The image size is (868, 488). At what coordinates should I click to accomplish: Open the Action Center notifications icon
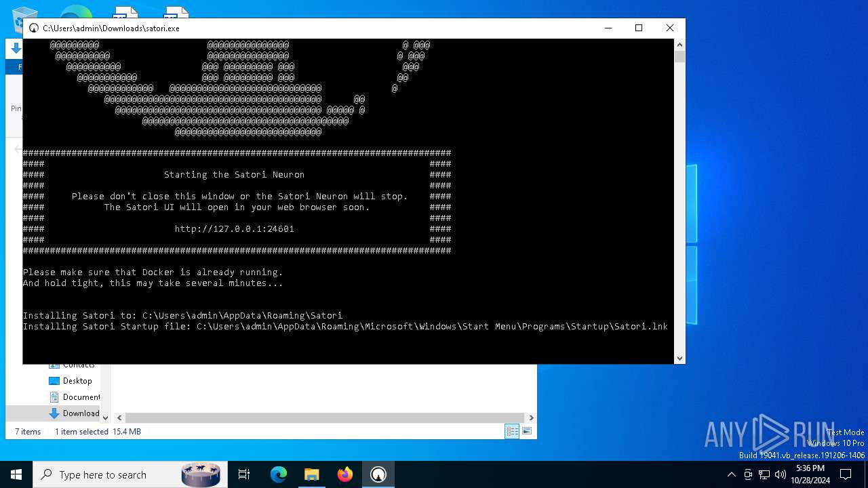tap(846, 474)
